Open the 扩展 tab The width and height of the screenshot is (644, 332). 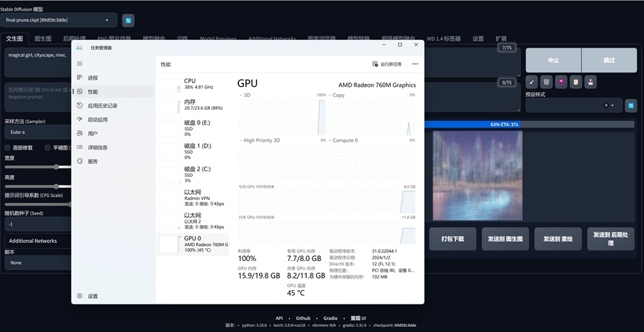click(501, 38)
